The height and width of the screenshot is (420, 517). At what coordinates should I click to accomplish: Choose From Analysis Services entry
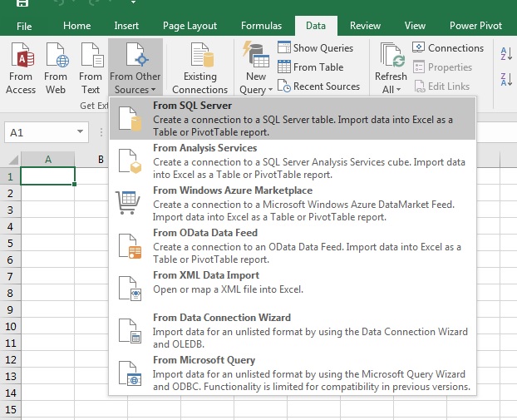293,161
